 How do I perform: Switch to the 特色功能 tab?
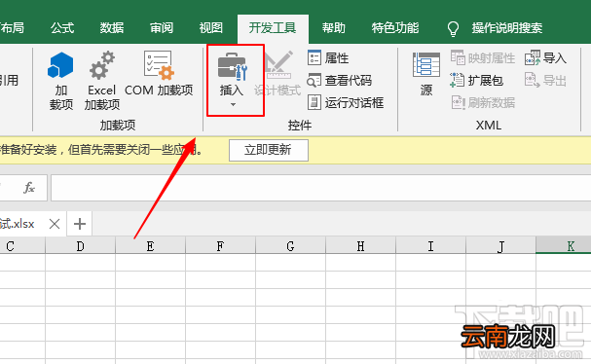point(395,28)
